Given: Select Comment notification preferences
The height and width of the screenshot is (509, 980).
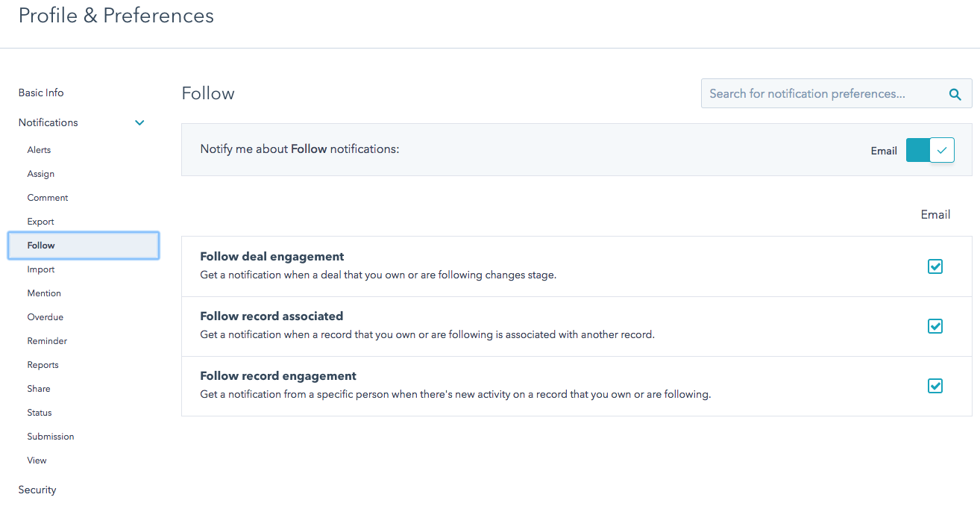Looking at the screenshot, I should point(47,197).
